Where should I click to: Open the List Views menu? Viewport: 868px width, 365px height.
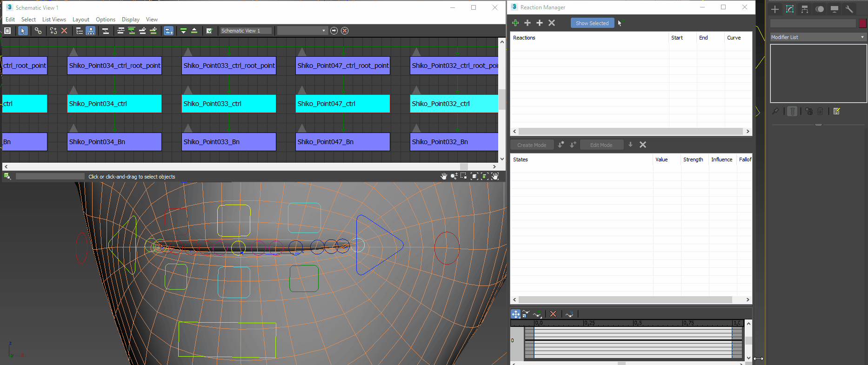pos(54,20)
